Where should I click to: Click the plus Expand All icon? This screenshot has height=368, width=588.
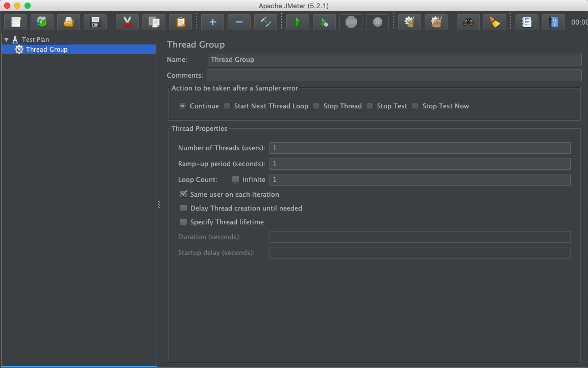pos(213,22)
